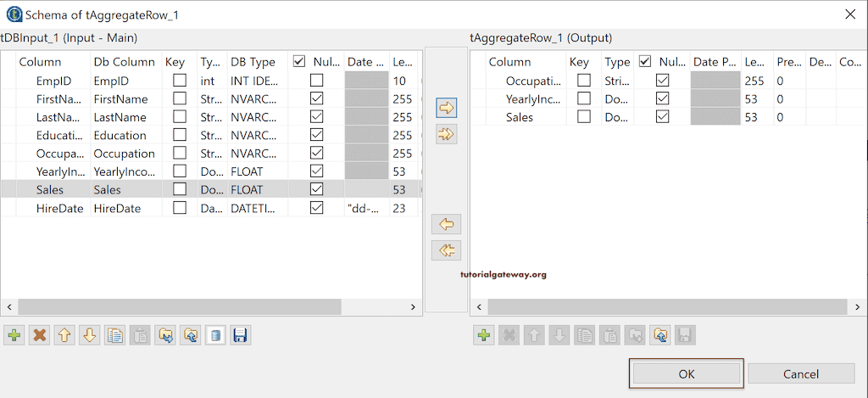868x398 pixels.
Task: Toggle Key checkbox for output Sales row
Action: 583,117
